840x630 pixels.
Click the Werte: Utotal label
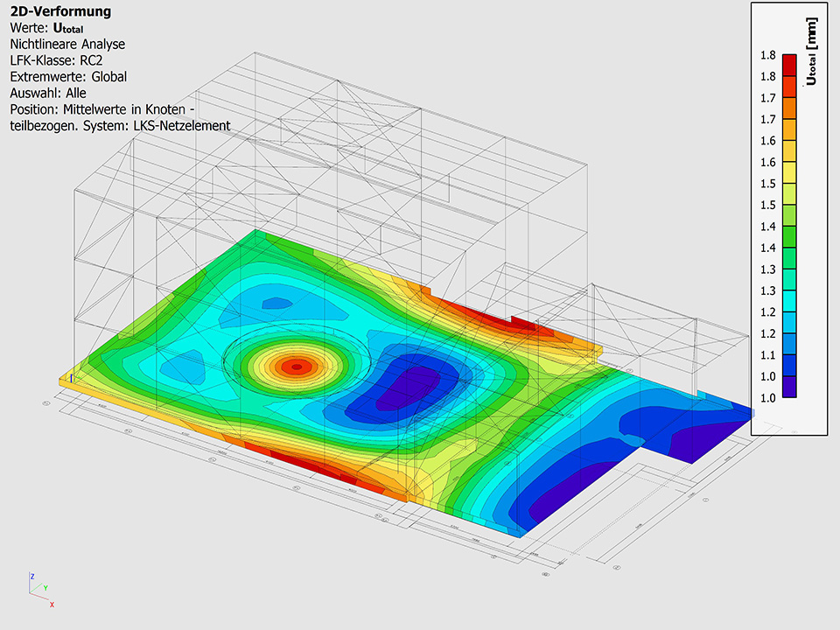coord(52,28)
